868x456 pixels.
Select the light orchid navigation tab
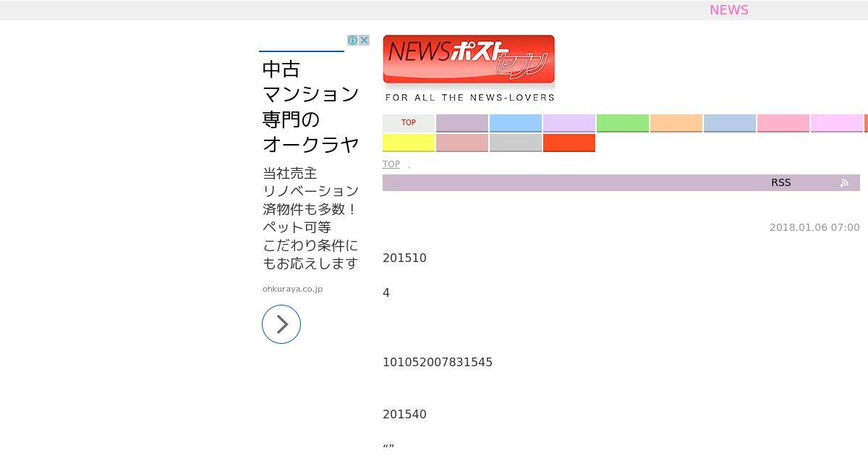coord(837,123)
